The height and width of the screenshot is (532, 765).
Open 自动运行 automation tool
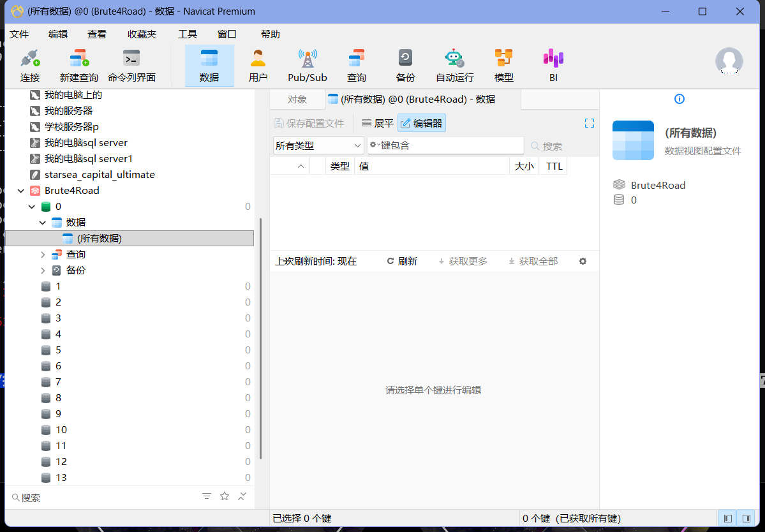(455, 66)
